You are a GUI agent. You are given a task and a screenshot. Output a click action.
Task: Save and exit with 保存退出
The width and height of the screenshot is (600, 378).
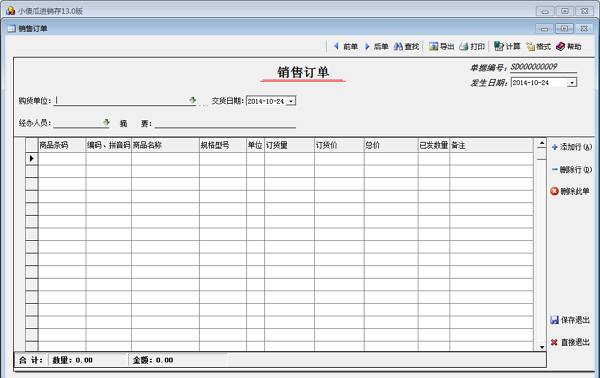click(x=570, y=320)
